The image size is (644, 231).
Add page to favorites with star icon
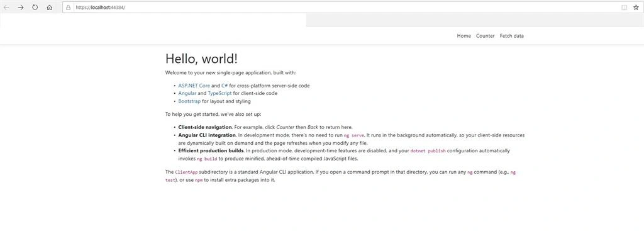[636, 8]
